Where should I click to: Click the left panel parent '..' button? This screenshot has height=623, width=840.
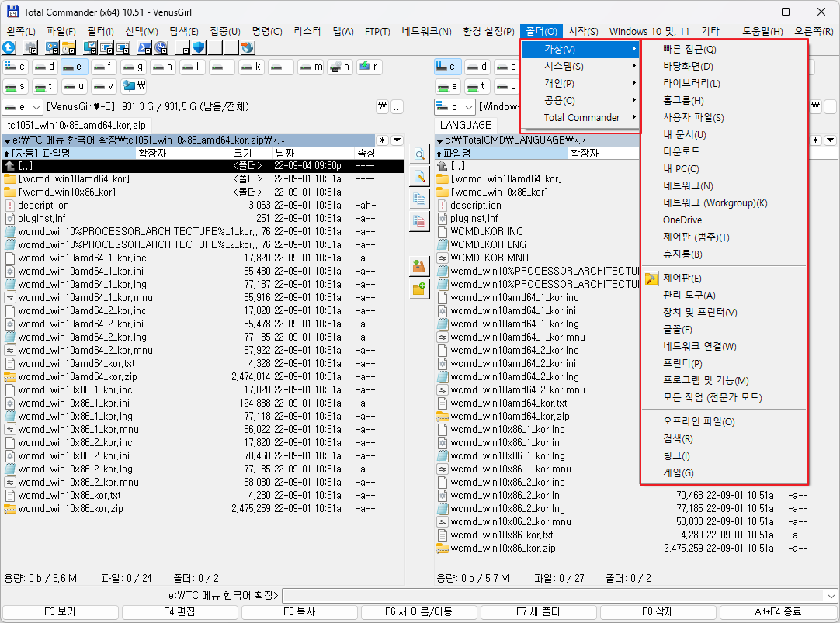[x=397, y=106]
